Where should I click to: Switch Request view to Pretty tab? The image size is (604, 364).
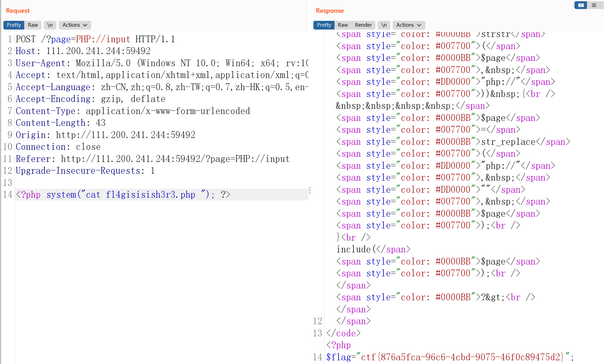[14, 25]
